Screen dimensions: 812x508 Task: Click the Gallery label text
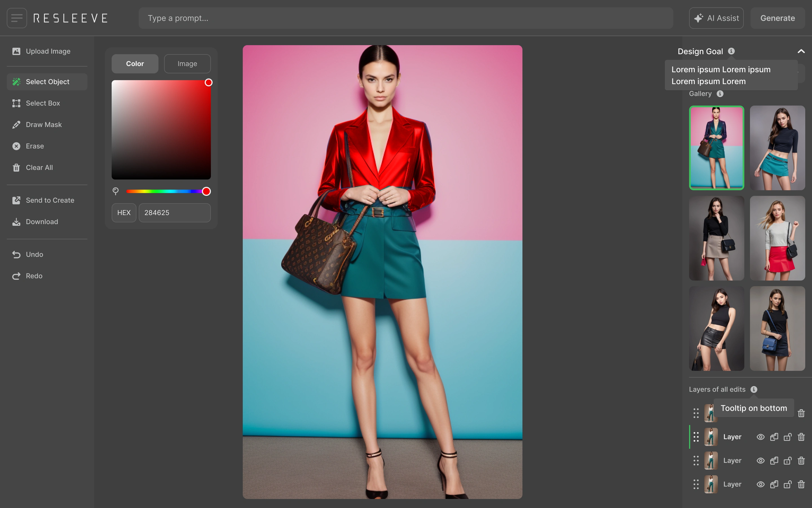point(700,94)
